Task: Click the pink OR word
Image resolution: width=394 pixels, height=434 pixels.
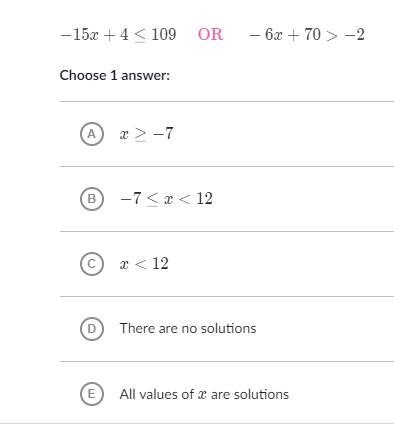Action: point(210,34)
